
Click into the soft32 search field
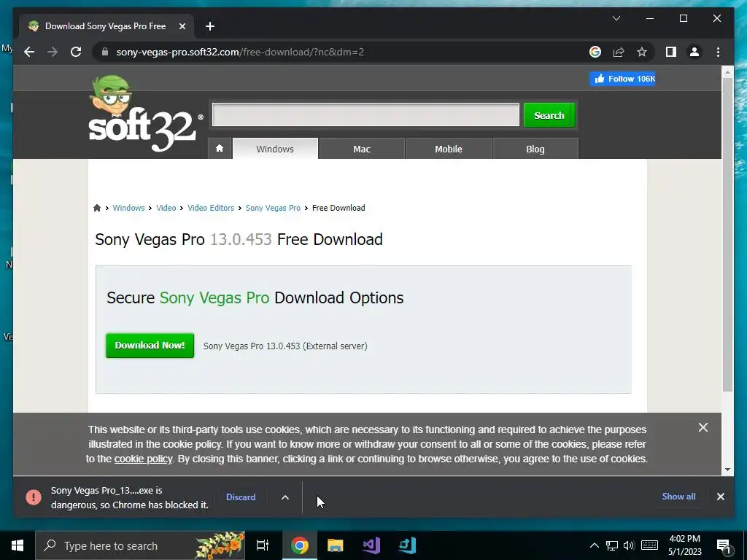click(365, 114)
